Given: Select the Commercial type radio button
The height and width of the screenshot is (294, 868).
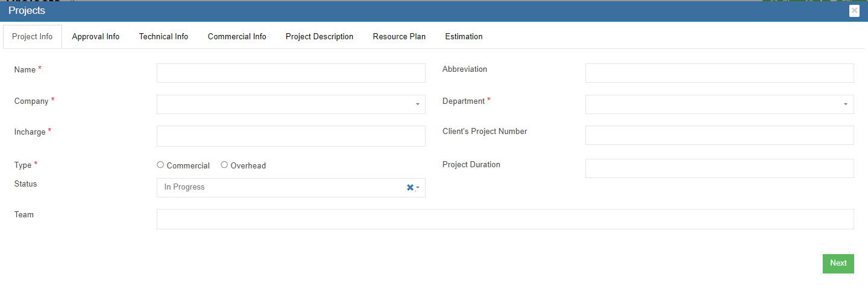Looking at the screenshot, I should [160, 165].
